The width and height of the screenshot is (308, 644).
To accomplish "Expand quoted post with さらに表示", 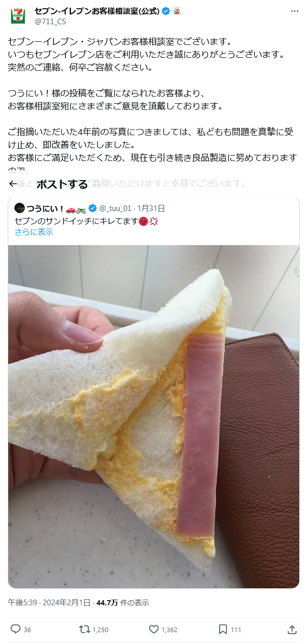I will click(x=34, y=232).
